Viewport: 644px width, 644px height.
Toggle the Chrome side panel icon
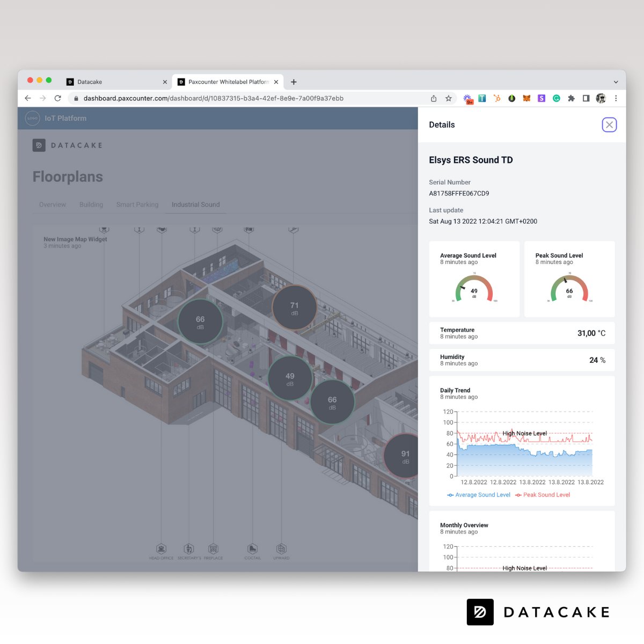click(x=586, y=98)
